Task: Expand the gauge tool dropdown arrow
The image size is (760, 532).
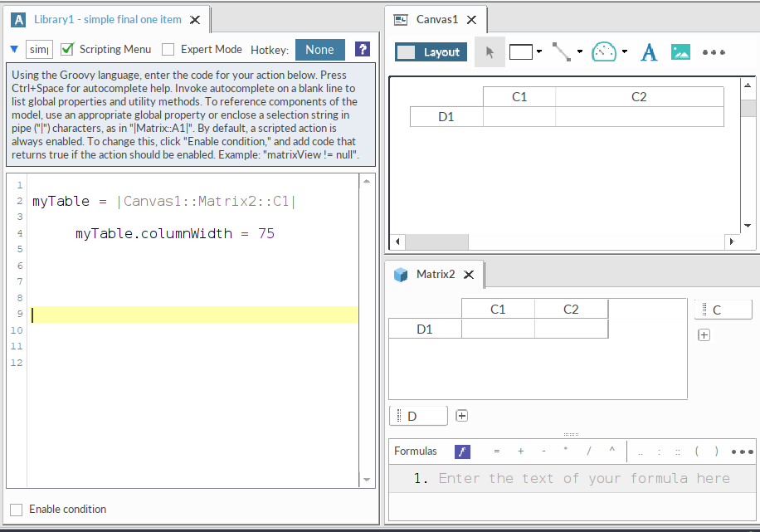Action: click(x=624, y=52)
